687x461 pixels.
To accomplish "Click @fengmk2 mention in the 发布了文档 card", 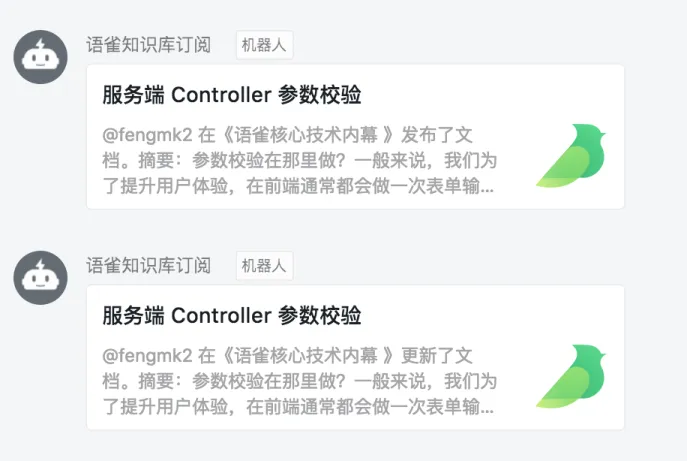I will [x=147, y=135].
